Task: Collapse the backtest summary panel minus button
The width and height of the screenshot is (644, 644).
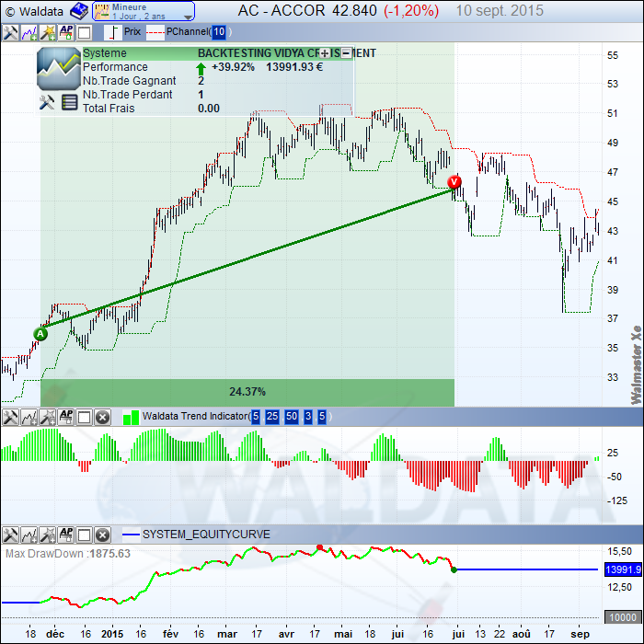Action: pos(346,53)
